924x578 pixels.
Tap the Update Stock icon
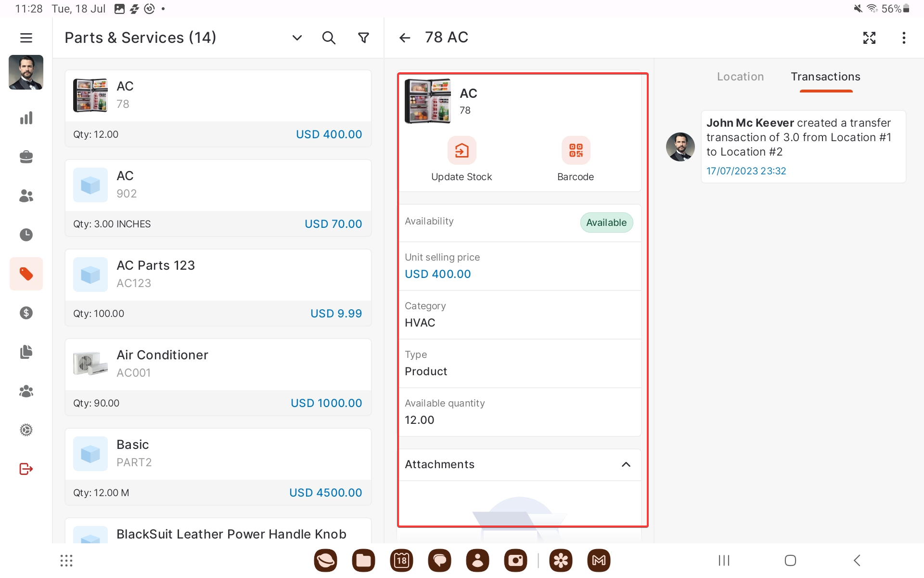(x=462, y=151)
